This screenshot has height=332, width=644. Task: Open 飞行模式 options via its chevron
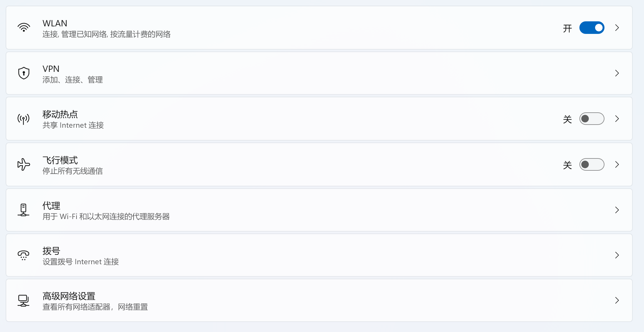click(x=617, y=164)
